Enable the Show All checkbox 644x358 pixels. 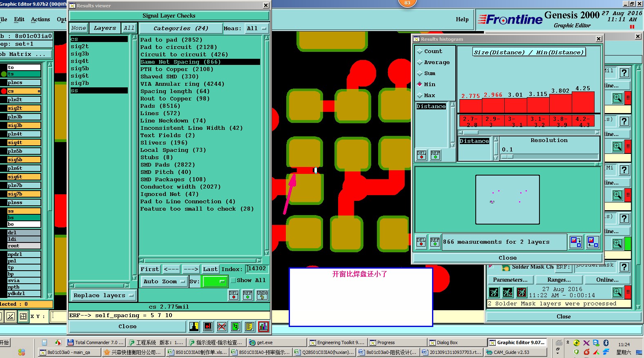[x=233, y=280]
